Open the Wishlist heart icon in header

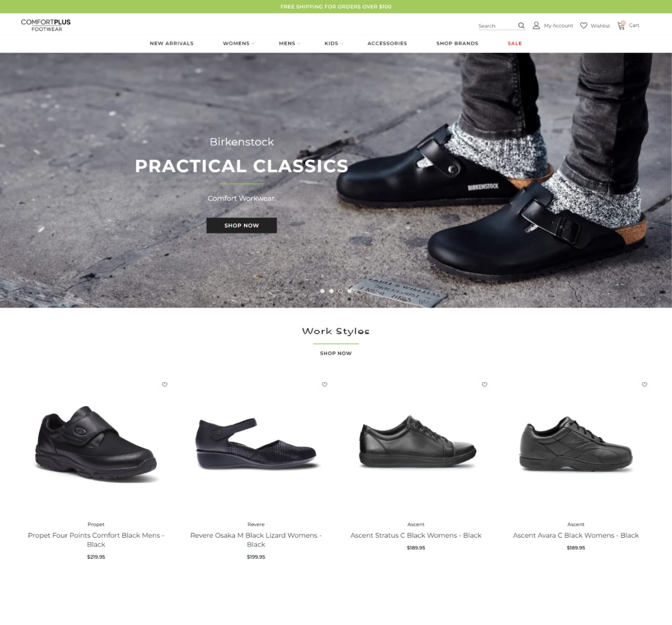point(583,26)
